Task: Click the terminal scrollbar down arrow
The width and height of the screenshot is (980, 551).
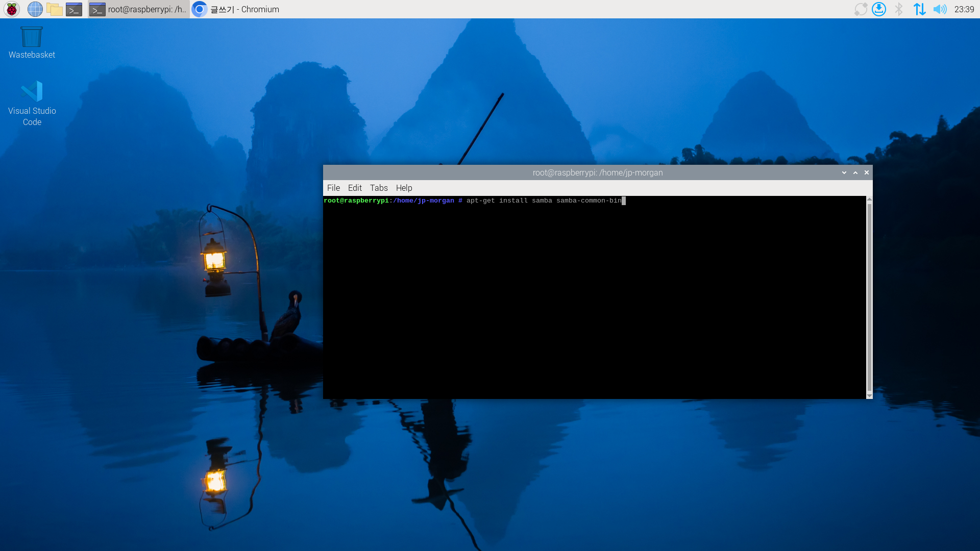Action: pos(869,395)
